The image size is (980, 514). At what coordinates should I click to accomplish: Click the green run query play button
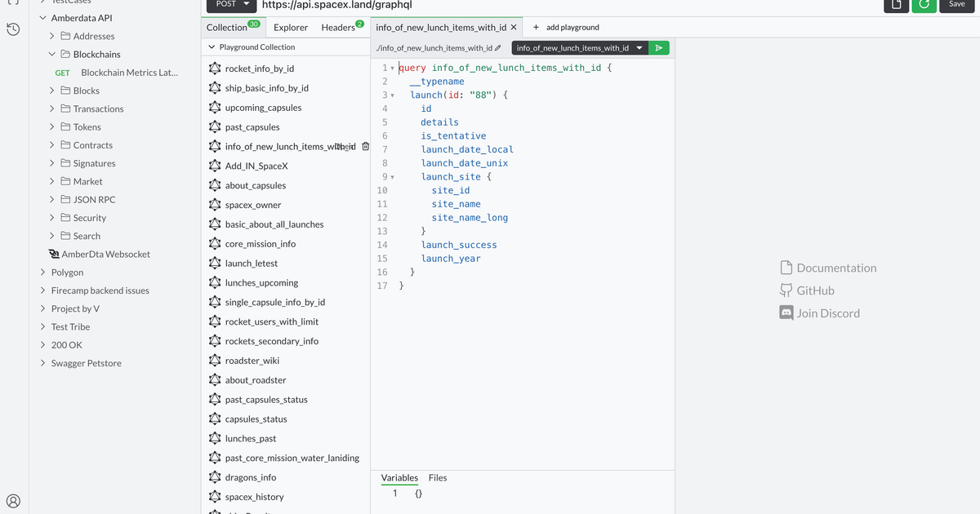click(659, 48)
